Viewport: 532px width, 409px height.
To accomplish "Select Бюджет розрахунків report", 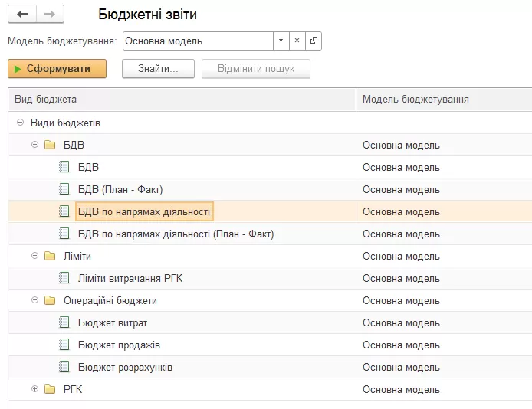I will pos(125,368).
